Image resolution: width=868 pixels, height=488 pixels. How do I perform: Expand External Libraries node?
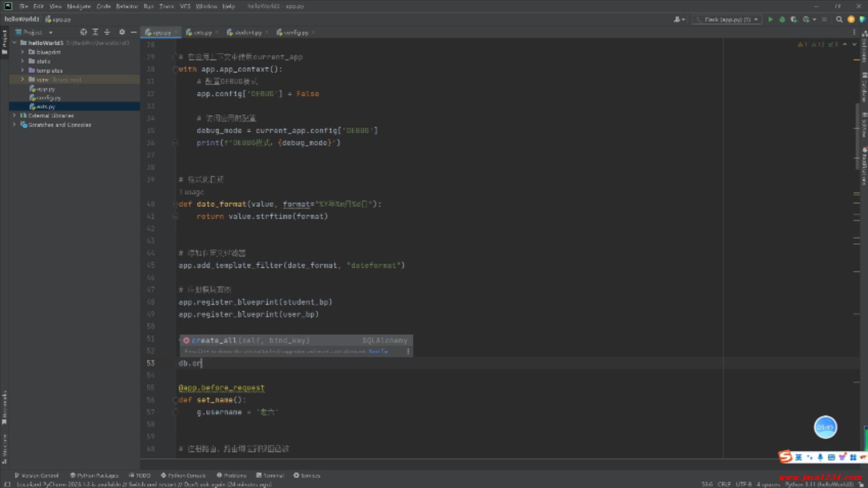(x=14, y=116)
